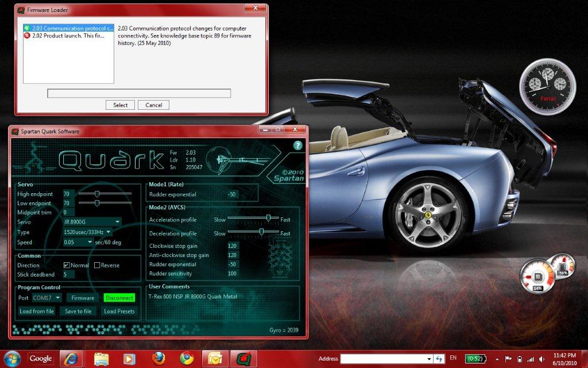Screen dimensions: 588x368
Task: Click the Address bar go/refresh icon
Action: click(439, 359)
